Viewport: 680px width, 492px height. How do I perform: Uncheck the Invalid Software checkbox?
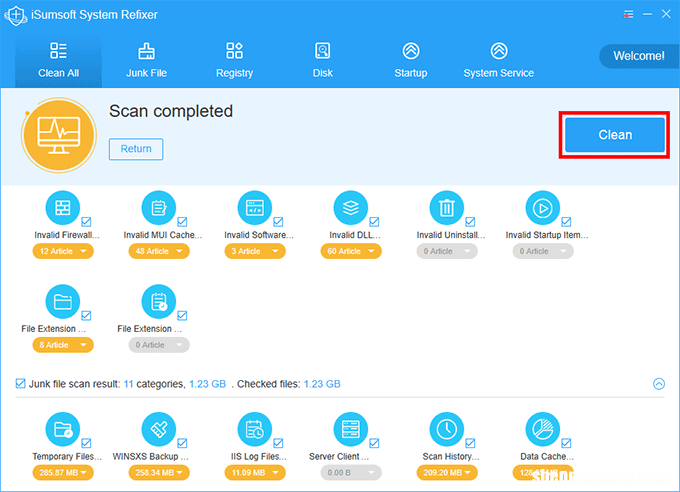(x=278, y=222)
